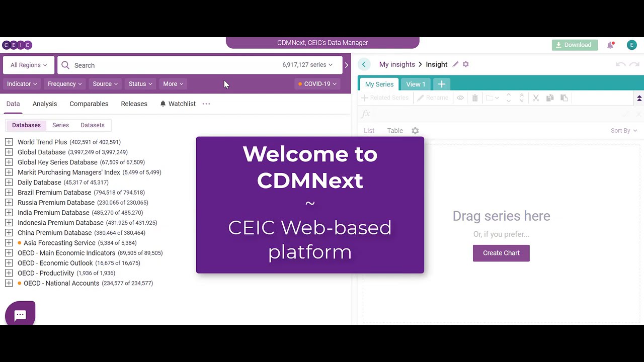
Task: Click the cut scissors icon
Action: point(536,98)
